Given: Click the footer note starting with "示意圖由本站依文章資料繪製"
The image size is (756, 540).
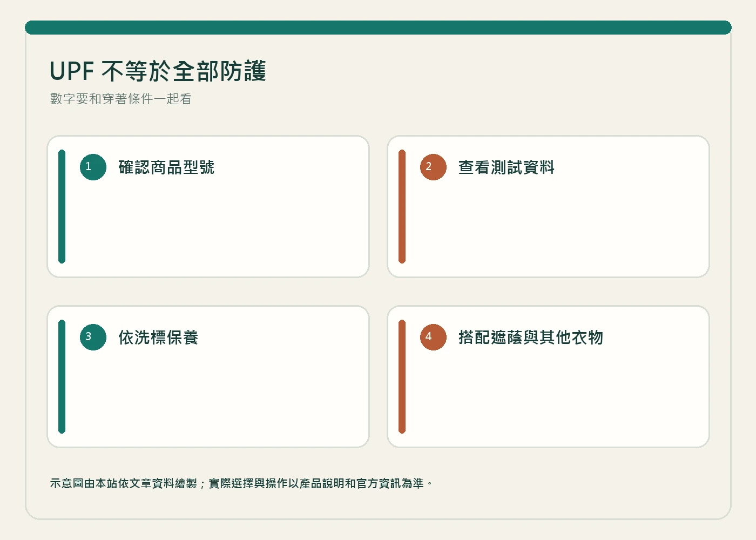Looking at the screenshot, I should [x=241, y=483].
